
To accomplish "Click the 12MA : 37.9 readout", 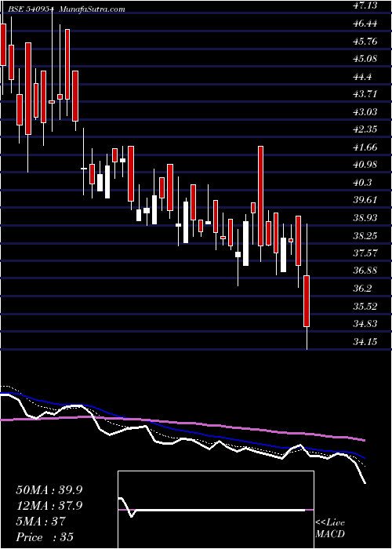I will [x=49, y=506].
